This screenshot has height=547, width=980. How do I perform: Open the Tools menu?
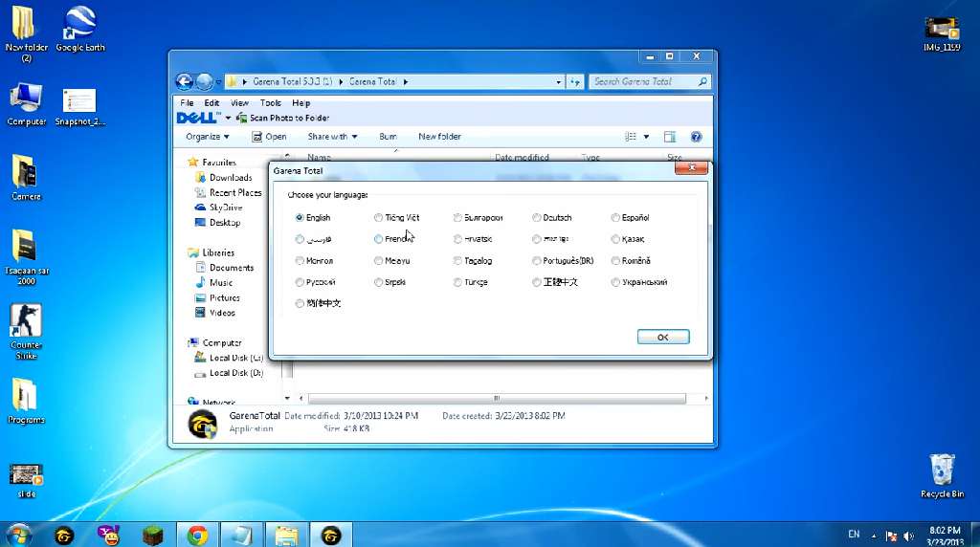tap(271, 103)
